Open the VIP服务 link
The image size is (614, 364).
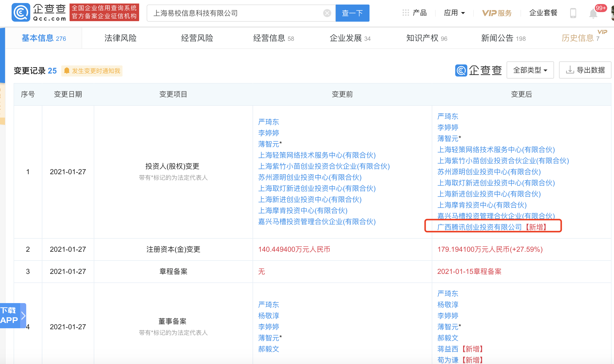pyautogui.click(x=497, y=13)
